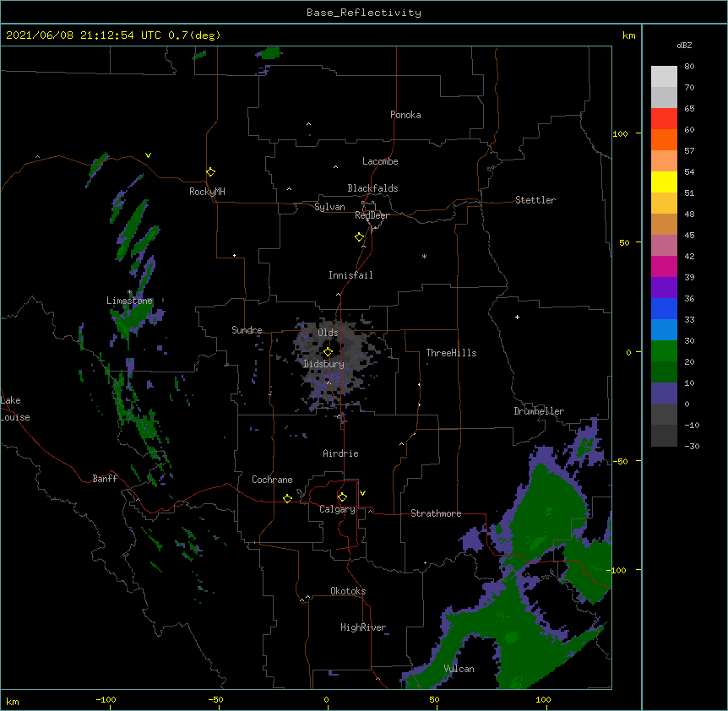The width and height of the screenshot is (728, 711).
Task: Select the purple 36–39 dBZ legend swatch
Action: tap(664, 288)
